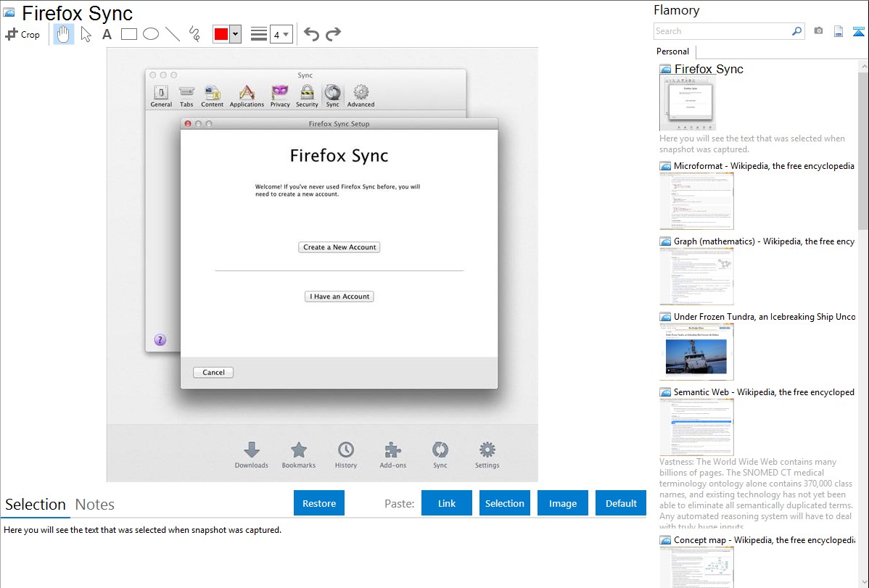Image resolution: width=869 pixels, height=588 pixels.
Task: Open Under Frozen Tundra snapshot title
Action: click(x=765, y=316)
